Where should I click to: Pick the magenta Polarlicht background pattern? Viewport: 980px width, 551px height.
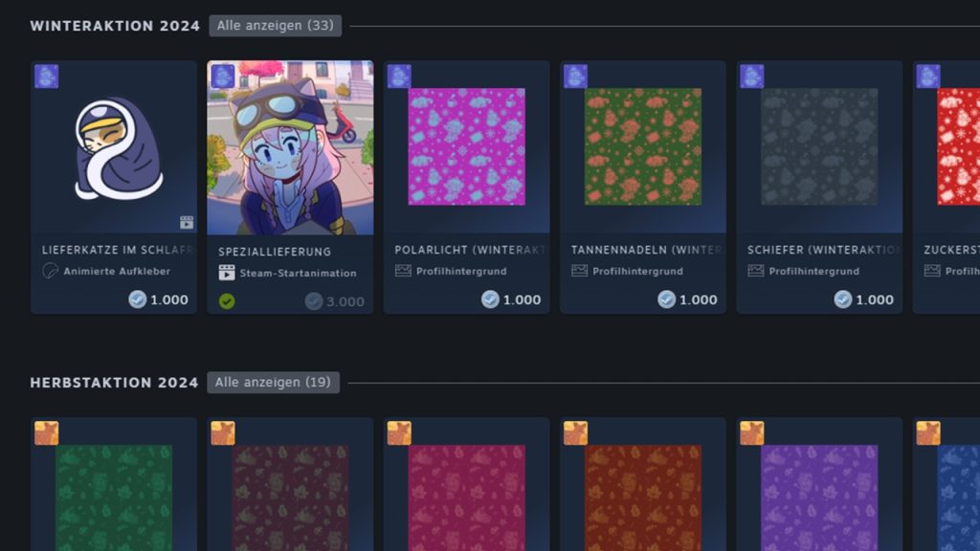coord(466,146)
